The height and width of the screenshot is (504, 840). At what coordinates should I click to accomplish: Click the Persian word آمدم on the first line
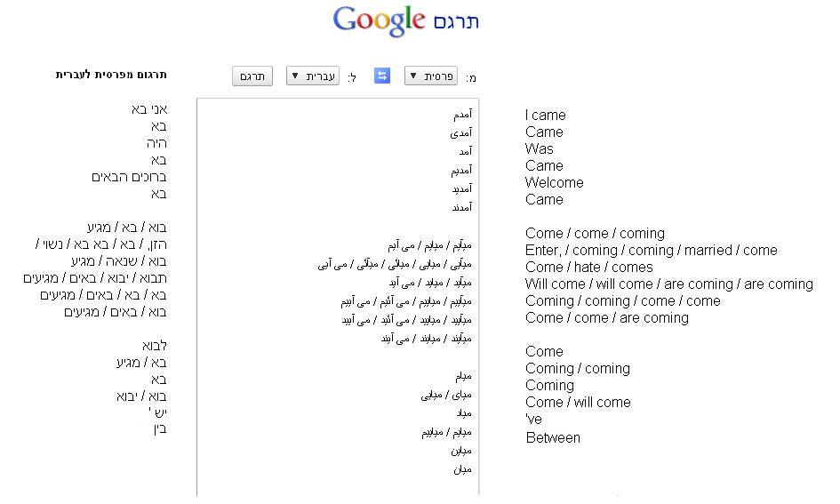(461, 114)
